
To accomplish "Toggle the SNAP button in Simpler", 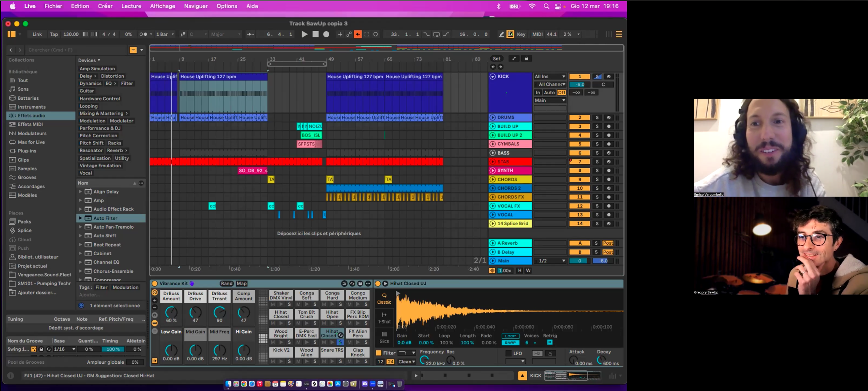I will (510, 343).
